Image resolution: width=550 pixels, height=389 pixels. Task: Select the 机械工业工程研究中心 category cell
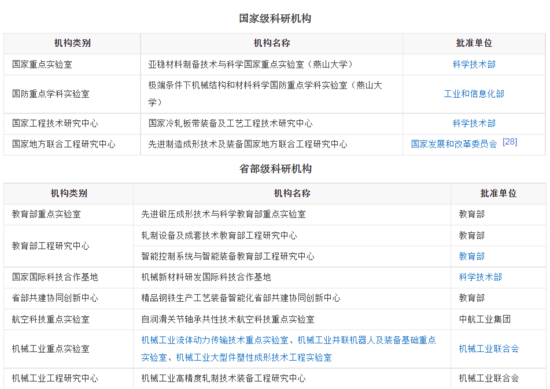pos(69,378)
